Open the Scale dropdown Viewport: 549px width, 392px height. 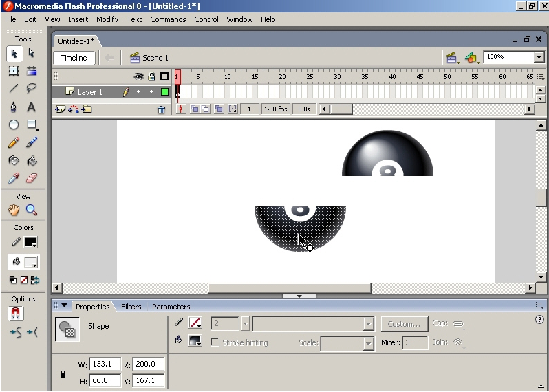click(x=368, y=343)
